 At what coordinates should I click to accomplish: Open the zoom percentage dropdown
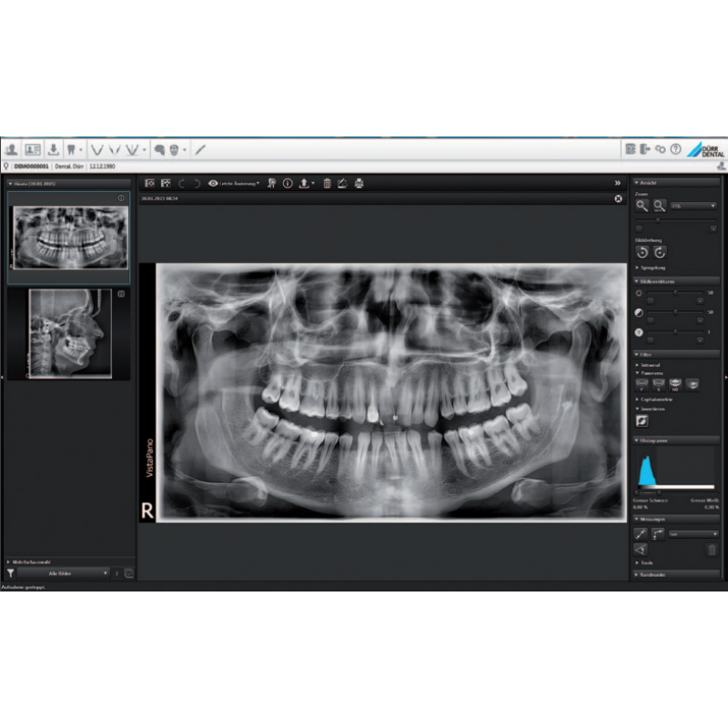693,207
